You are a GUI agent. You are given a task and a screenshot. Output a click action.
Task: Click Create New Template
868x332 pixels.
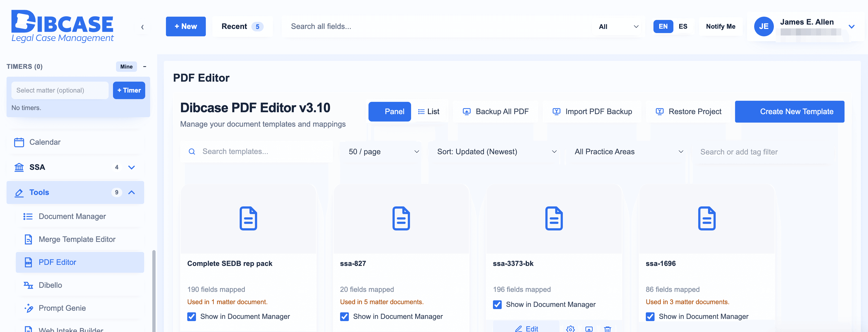coord(789,112)
